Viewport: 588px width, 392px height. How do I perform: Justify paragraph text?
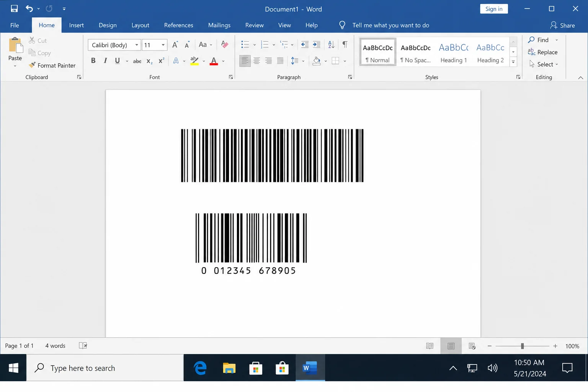pos(280,61)
